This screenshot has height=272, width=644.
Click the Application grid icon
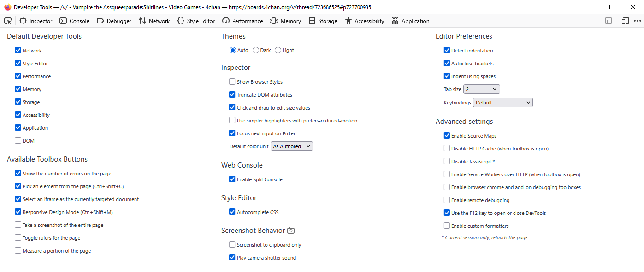click(x=395, y=21)
